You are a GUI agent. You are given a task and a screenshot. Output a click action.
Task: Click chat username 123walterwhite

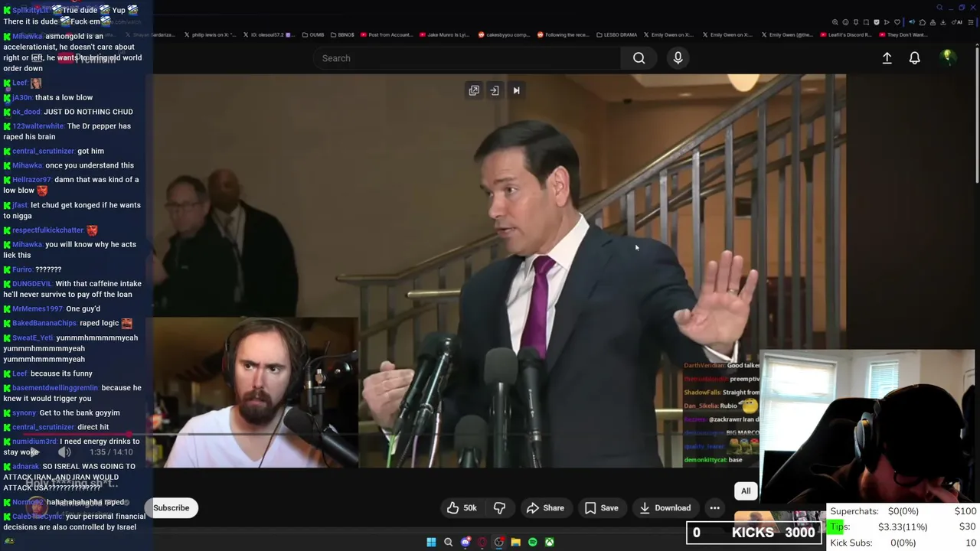click(x=38, y=126)
